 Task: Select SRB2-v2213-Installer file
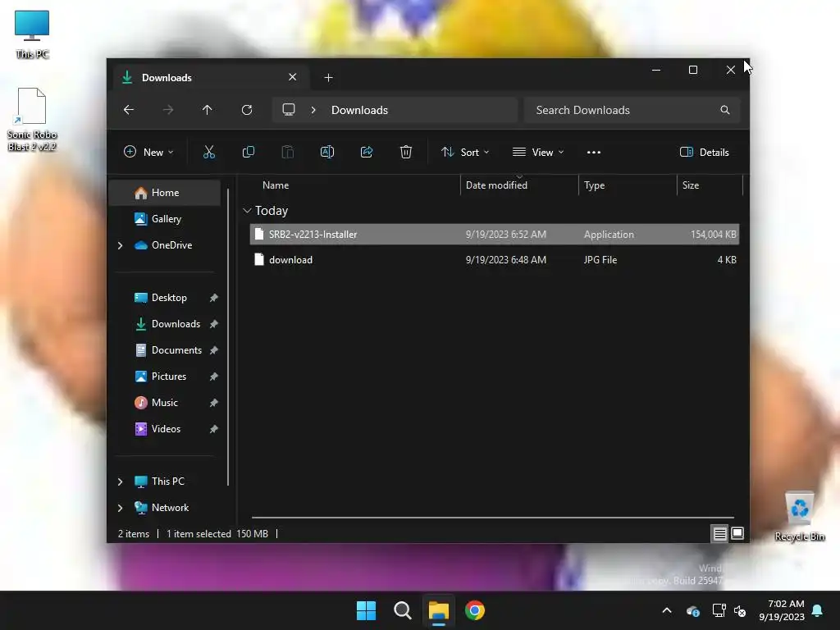click(x=495, y=234)
